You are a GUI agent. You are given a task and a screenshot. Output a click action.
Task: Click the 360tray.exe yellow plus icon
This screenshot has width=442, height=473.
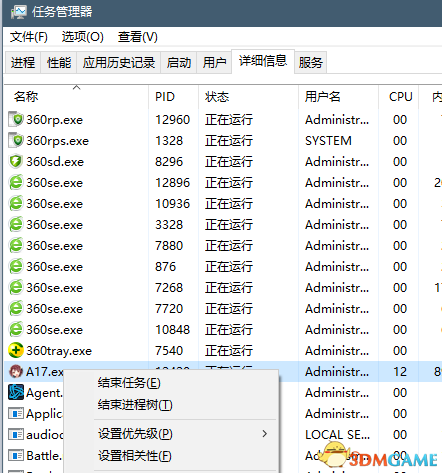(16, 350)
